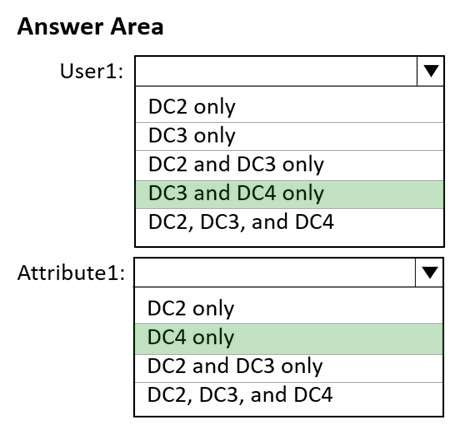Select "DC2 only" in the Attribute1 list
Image resolution: width=455 pixels, height=429 pixels.
288,308
